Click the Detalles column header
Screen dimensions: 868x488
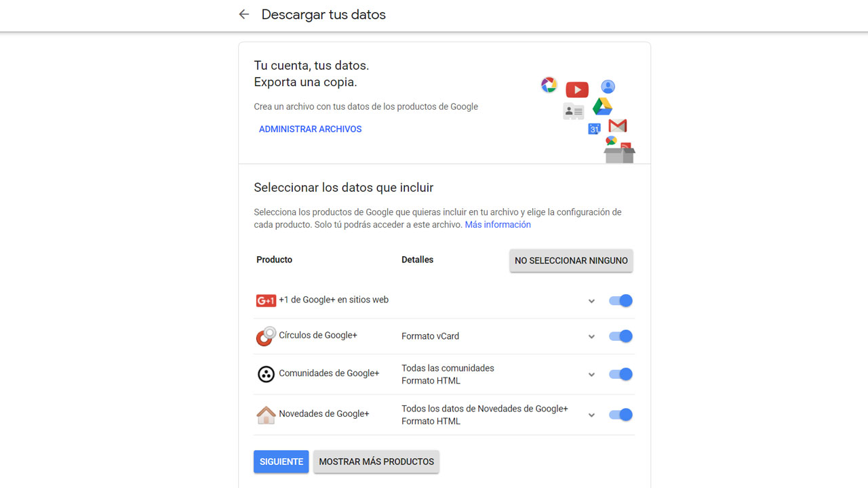(x=418, y=260)
